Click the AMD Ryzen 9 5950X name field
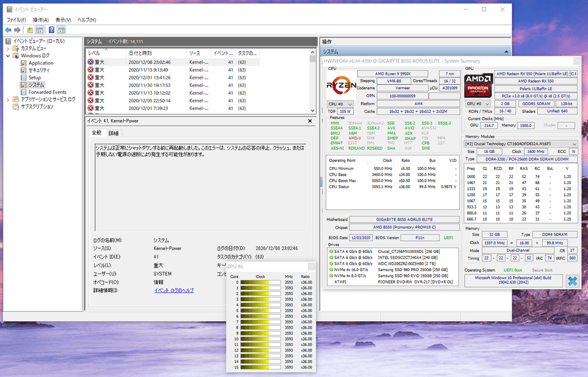The height and width of the screenshot is (377, 588). pos(393,74)
